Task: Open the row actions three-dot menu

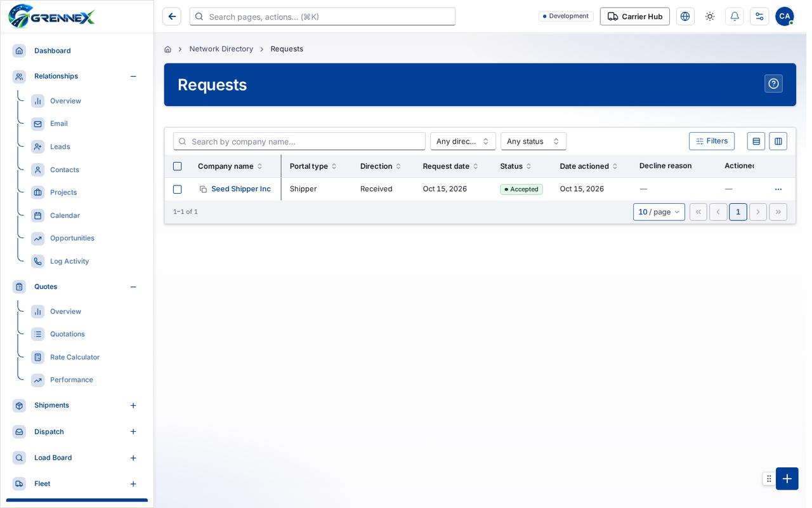Action: (778, 189)
